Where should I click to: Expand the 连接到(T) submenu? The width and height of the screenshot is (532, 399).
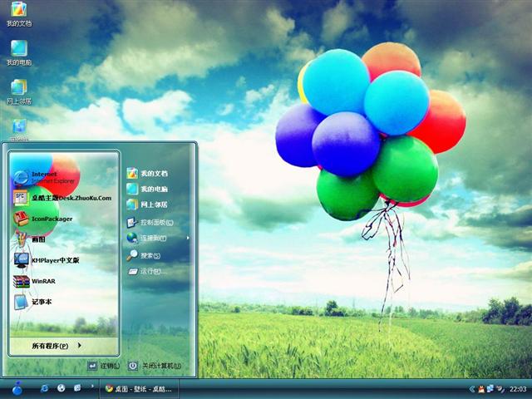pos(157,239)
